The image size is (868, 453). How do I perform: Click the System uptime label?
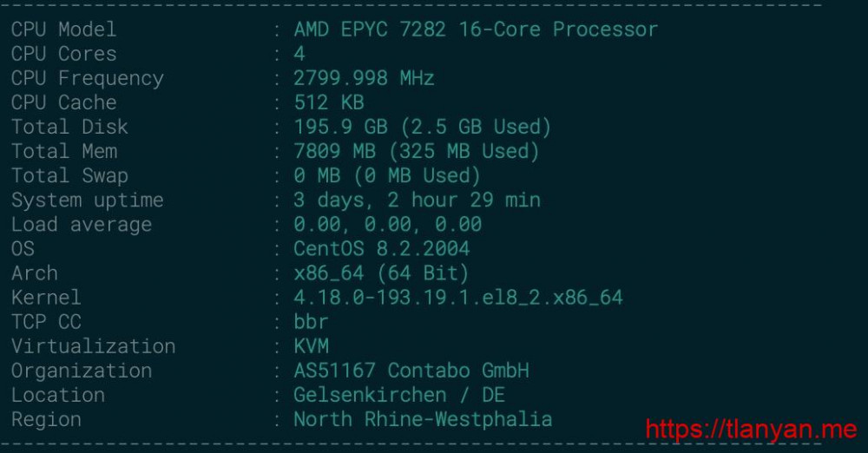tap(87, 200)
